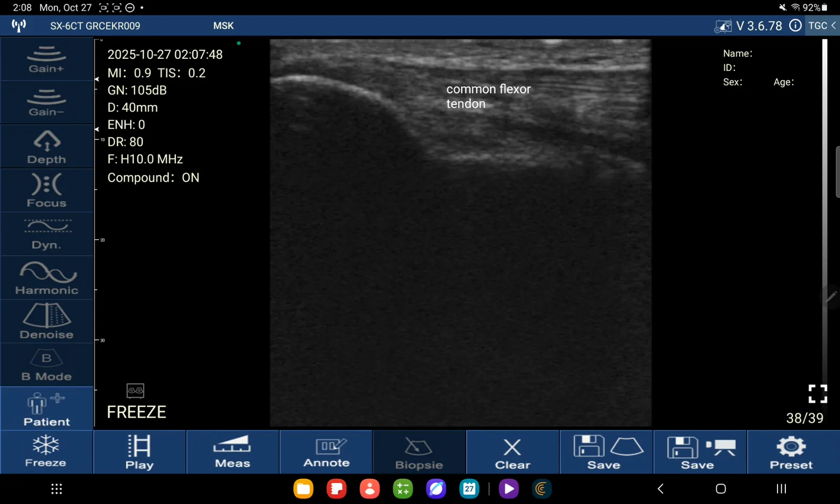Open the Annote annotation tool

coord(326,452)
